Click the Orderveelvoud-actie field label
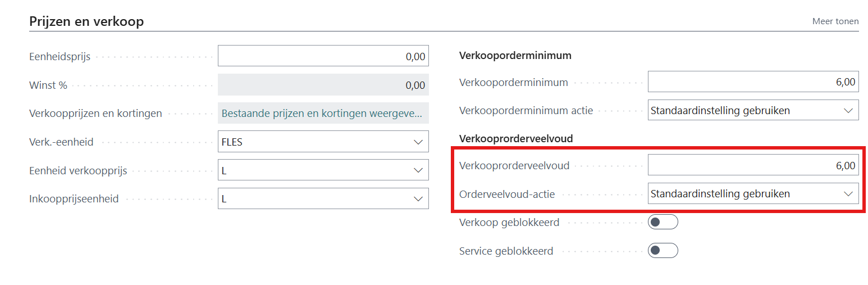Image resolution: width=868 pixels, height=285 pixels. pos(507,194)
